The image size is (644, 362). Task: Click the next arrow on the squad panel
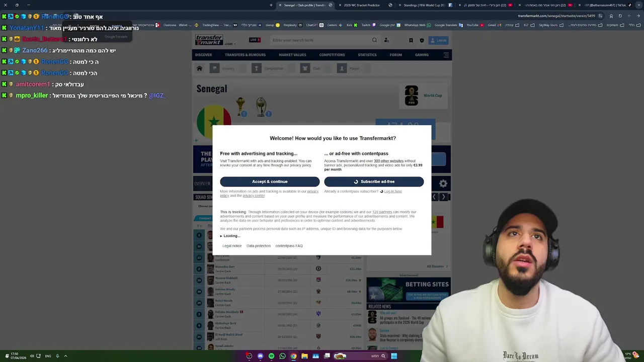(x=443, y=197)
